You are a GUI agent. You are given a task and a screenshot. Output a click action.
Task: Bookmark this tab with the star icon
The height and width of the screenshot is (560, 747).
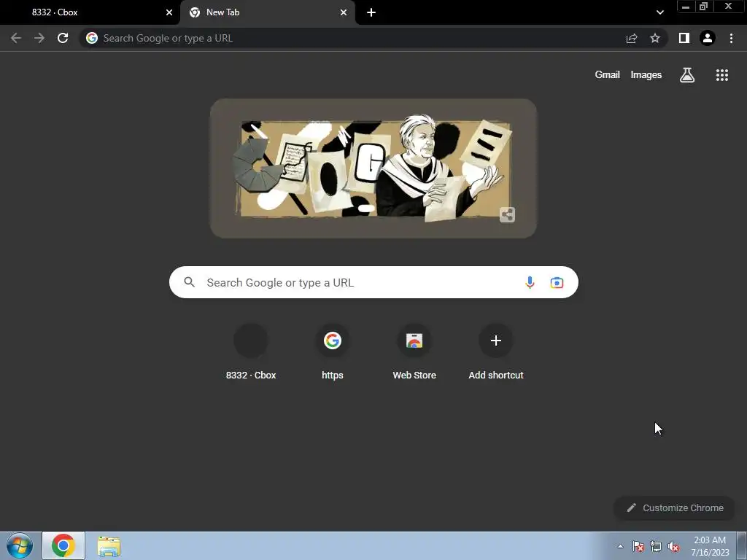tap(655, 38)
